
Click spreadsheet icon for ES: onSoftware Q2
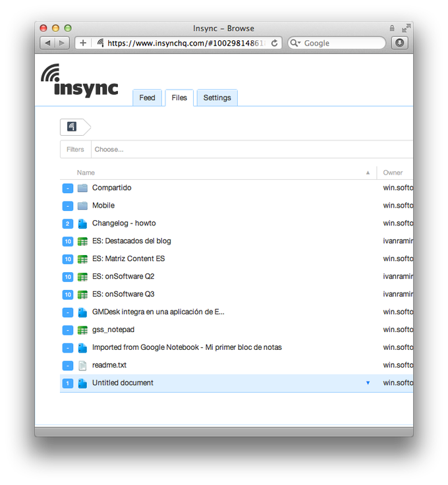(82, 277)
